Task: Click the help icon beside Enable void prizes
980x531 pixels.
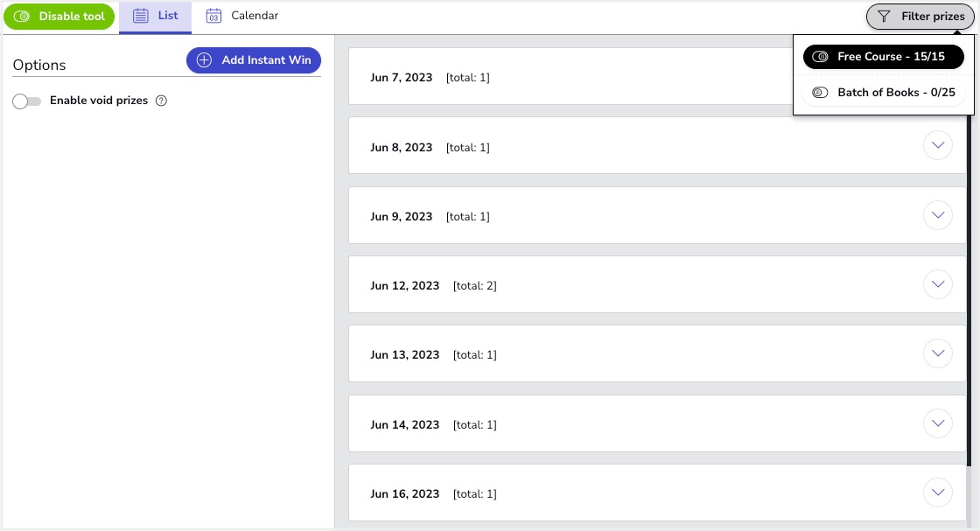Action: click(x=161, y=101)
